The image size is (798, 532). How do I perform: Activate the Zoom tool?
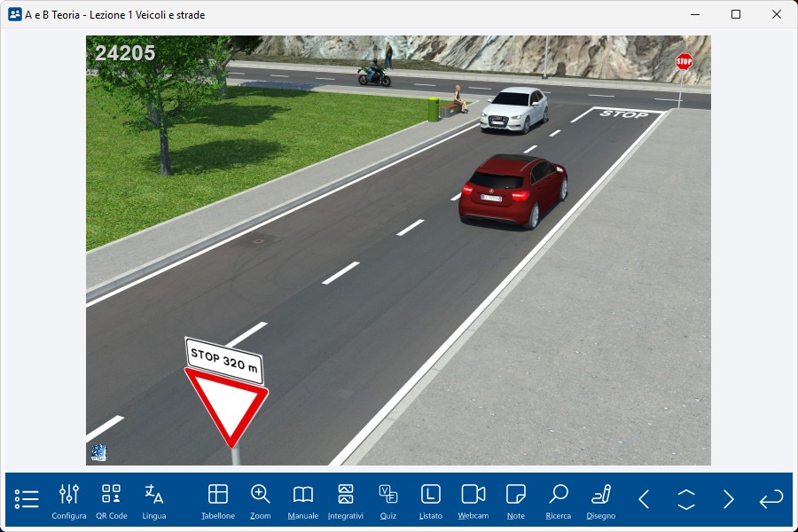tap(261, 500)
